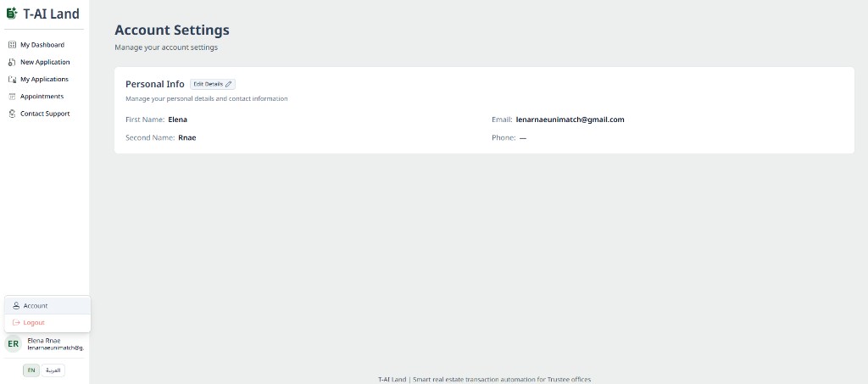Click the Phone field dash value
Screen dimensions: 868x384
522,138
